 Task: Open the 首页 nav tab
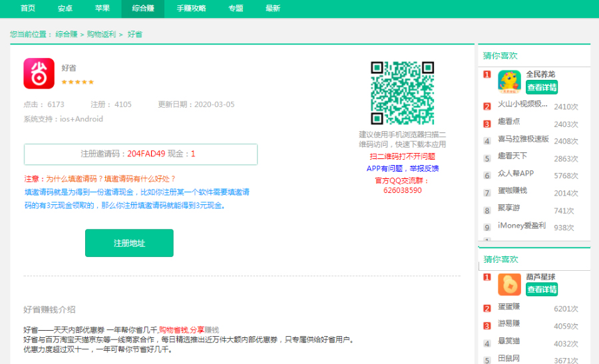[28, 9]
